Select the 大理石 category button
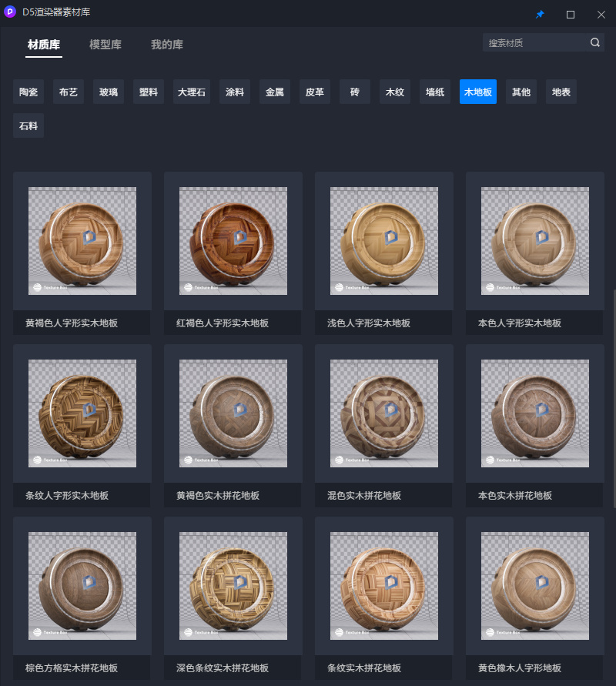 coord(192,92)
